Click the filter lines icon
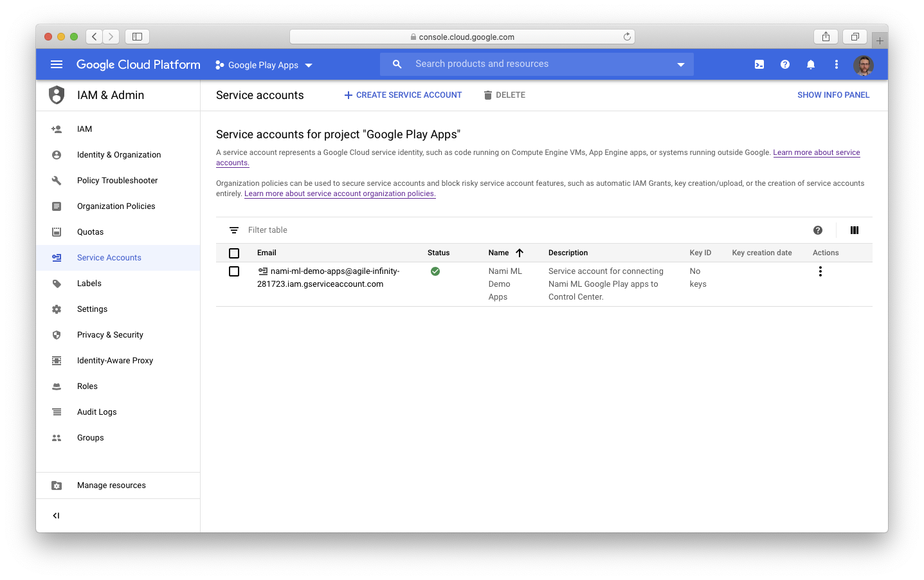Viewport: 924px width, 580px height. (234, 230)
